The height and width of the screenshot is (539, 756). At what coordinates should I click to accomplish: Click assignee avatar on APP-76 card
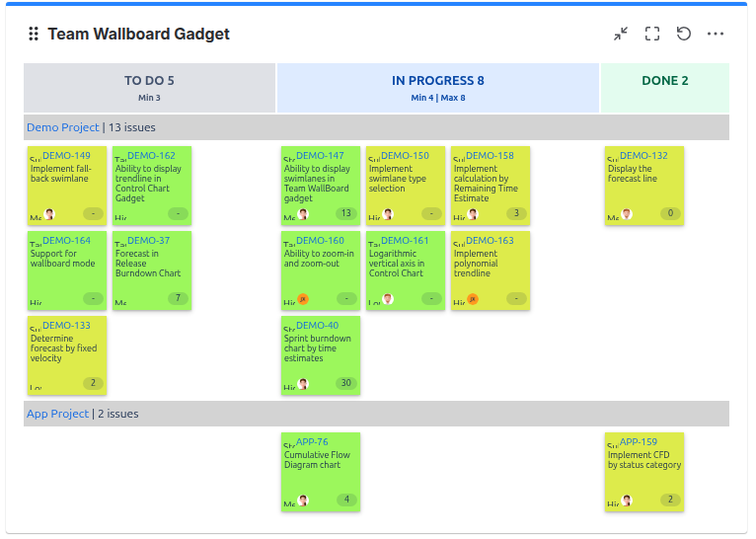click(x=303, y=500)
